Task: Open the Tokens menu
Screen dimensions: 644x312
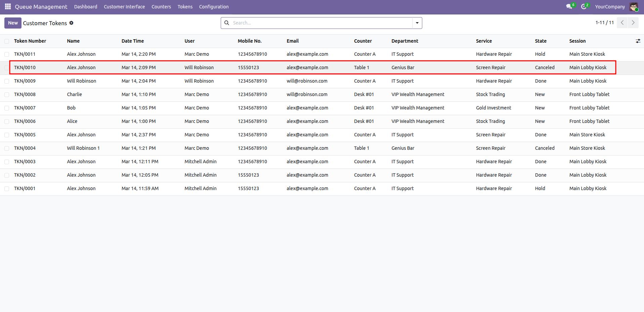Action: 185,7
